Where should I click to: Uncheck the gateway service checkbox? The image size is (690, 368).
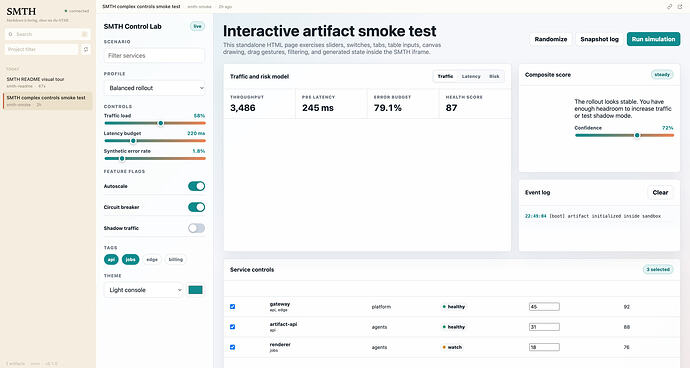point(232,306)
